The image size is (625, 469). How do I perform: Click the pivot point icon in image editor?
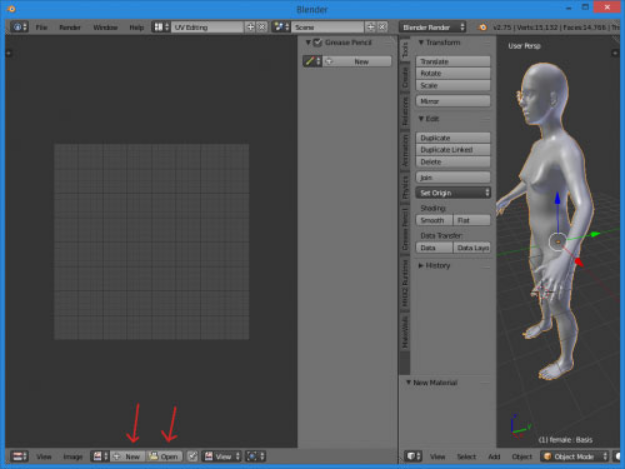tap(255, 456)
